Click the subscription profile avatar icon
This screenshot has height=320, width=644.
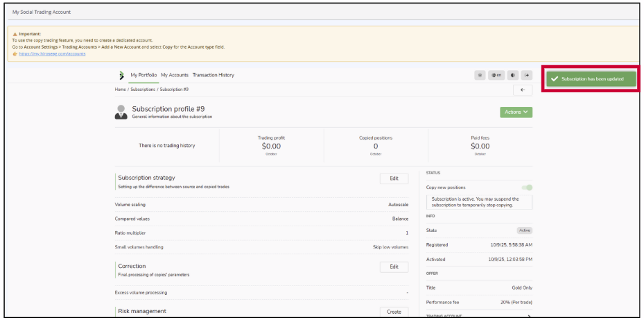121,112
